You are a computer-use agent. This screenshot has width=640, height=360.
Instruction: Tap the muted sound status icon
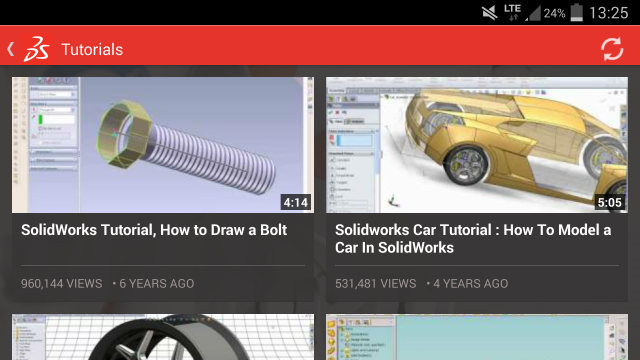(489, 13)
